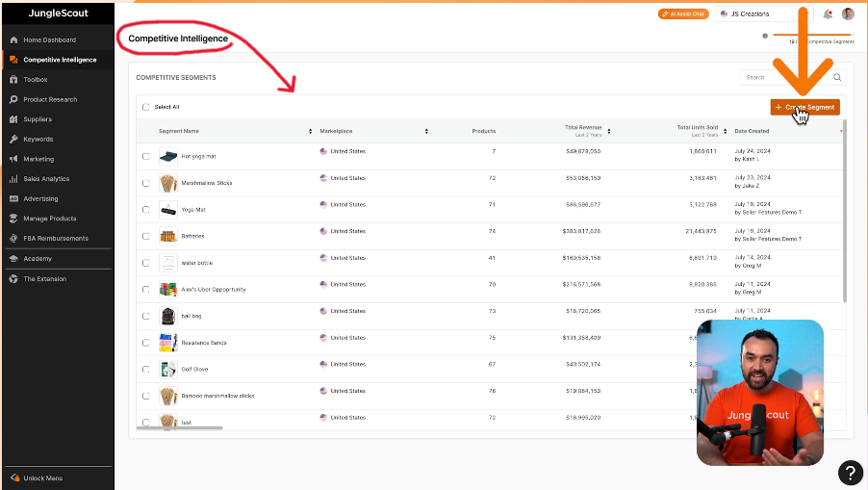Click the Advertising sidebar icon
Screen dimensions: 868x490
[13, 198]
